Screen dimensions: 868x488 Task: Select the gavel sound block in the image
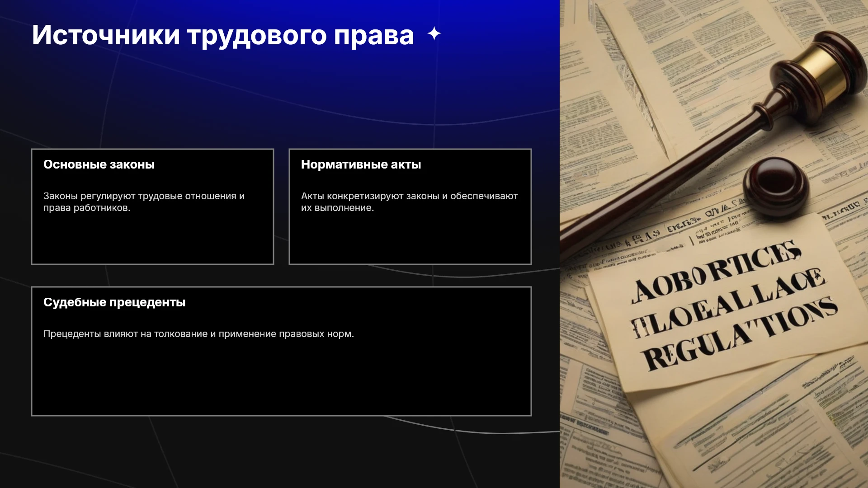point(776,186)
